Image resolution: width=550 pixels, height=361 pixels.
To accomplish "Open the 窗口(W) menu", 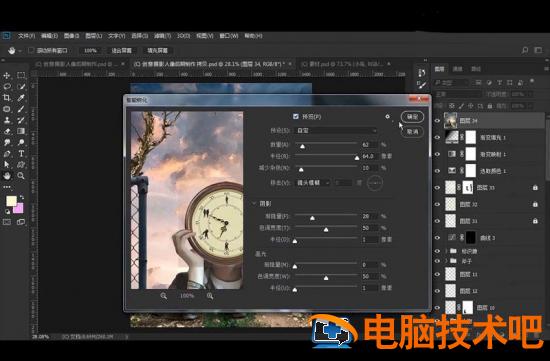I will point(229,36).
